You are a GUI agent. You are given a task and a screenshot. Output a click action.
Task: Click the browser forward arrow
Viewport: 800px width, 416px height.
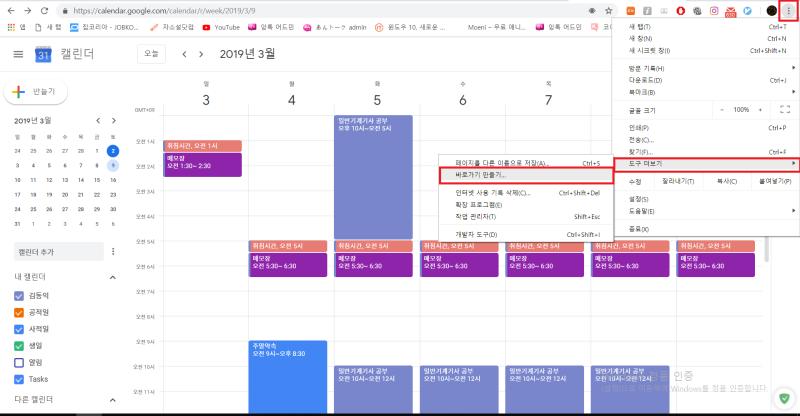tap(28, 10)
